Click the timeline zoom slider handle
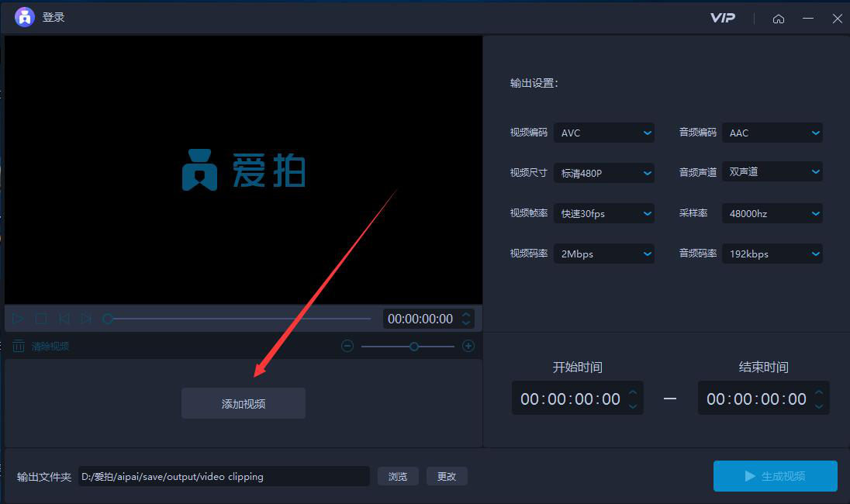 tap(413, 347)
